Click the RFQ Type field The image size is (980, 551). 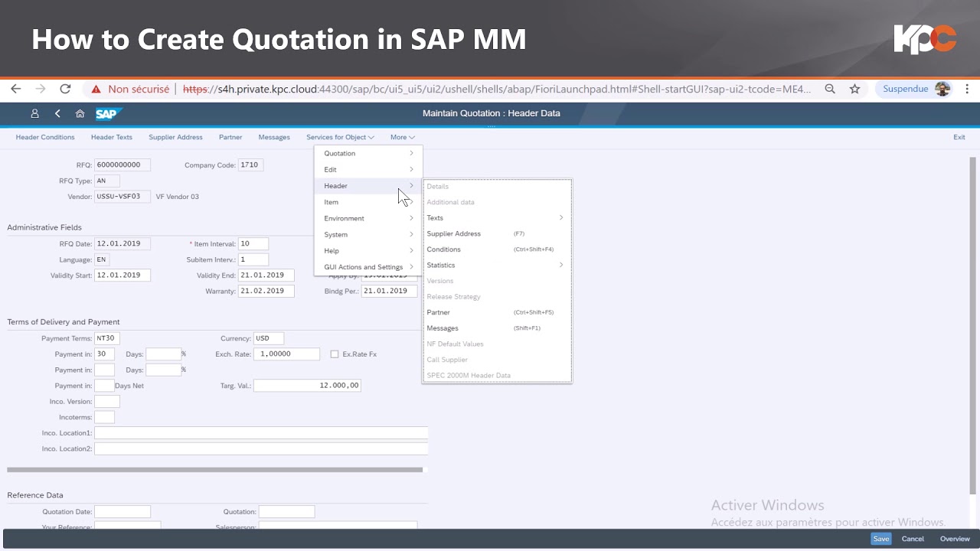107,181
